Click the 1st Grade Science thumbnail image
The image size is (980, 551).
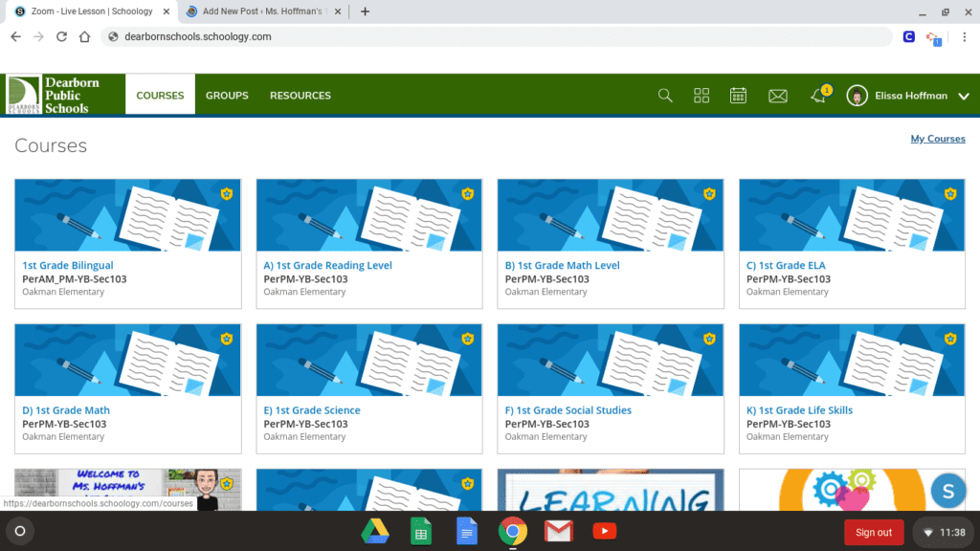(368, 360)
